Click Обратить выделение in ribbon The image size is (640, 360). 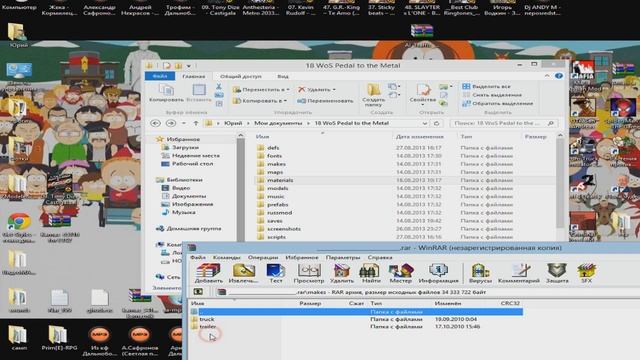click(x=498, y=103)
